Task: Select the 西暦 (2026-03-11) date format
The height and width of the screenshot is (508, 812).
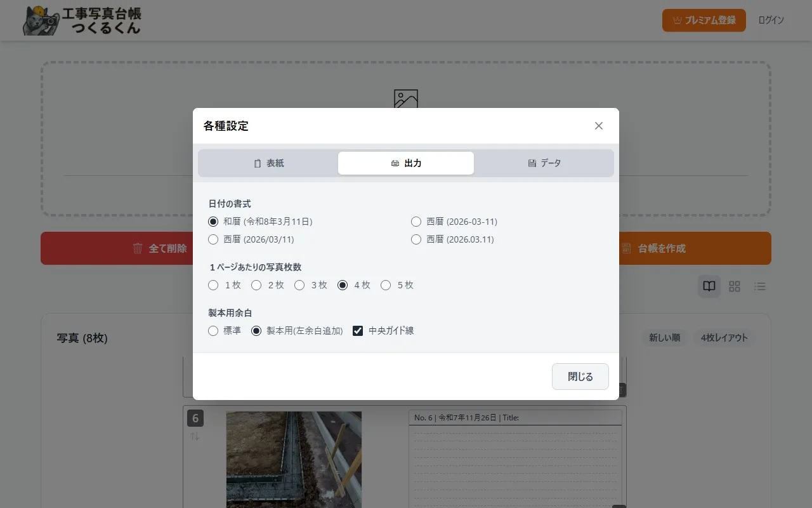Action: pos(416,222)
